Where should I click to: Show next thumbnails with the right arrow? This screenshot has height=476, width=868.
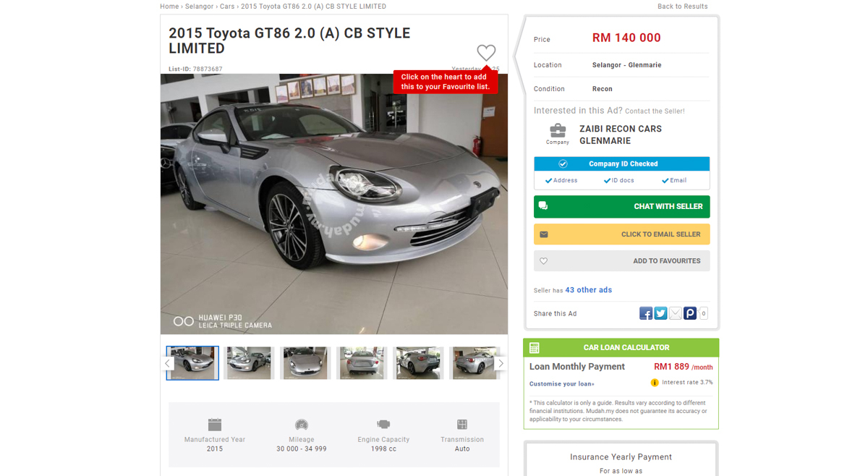pyautogui.click(x=501, y=363)
